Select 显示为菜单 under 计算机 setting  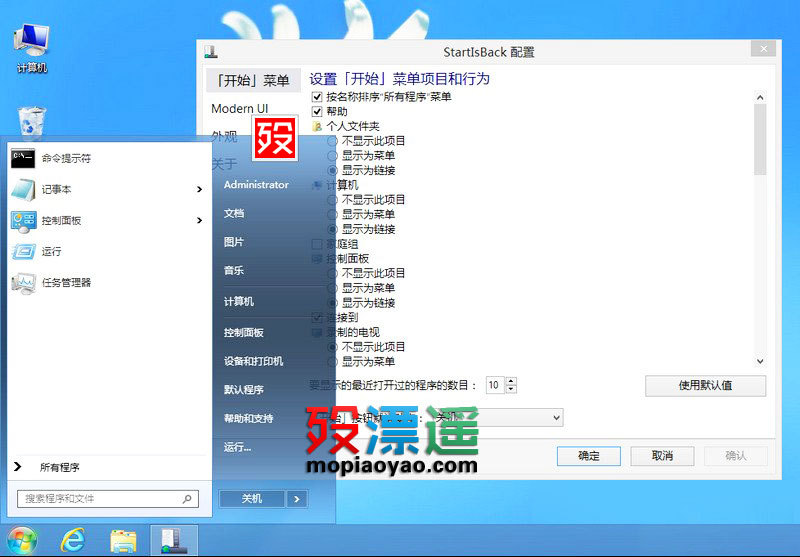(332, 214)
